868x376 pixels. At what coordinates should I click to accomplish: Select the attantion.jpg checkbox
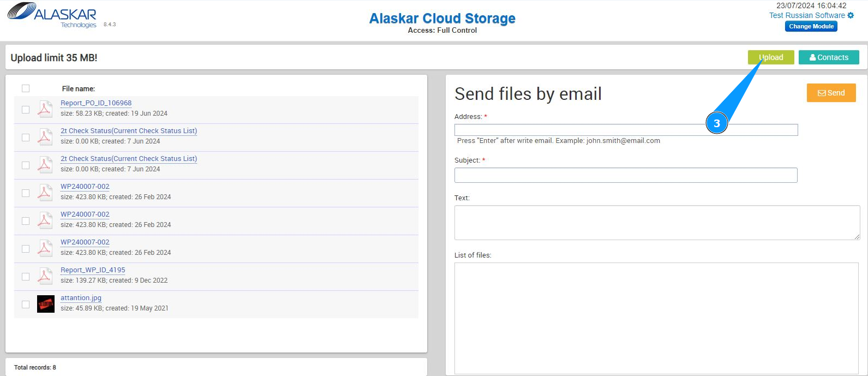26,305
